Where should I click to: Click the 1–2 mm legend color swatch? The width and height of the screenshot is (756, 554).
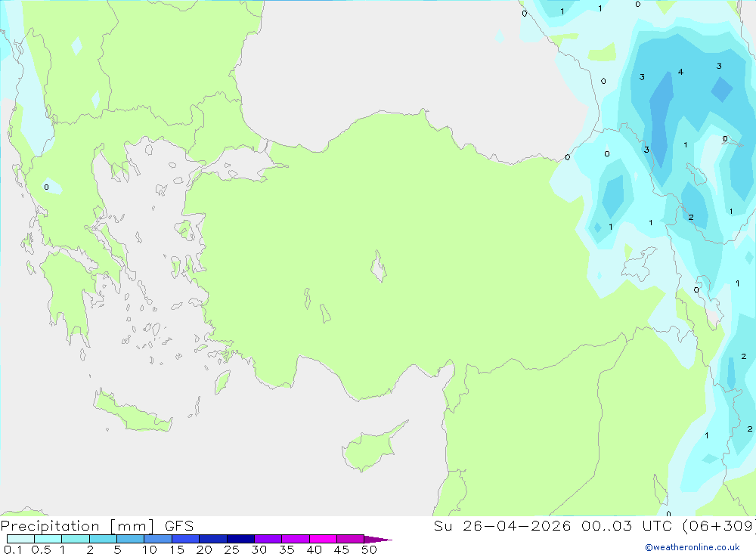(x=76, y=539)
